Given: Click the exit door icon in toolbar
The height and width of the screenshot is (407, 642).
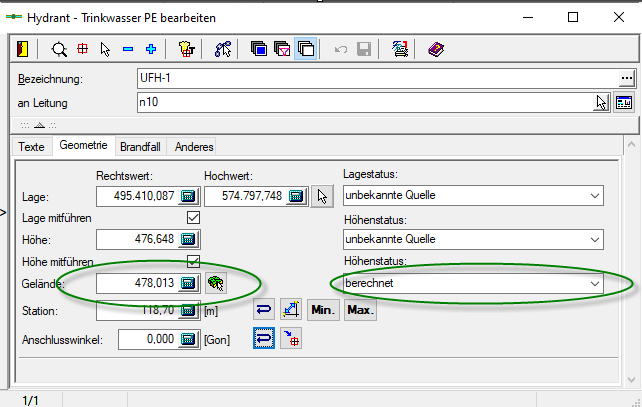Looking at the screenshot, I should point(23,48).
